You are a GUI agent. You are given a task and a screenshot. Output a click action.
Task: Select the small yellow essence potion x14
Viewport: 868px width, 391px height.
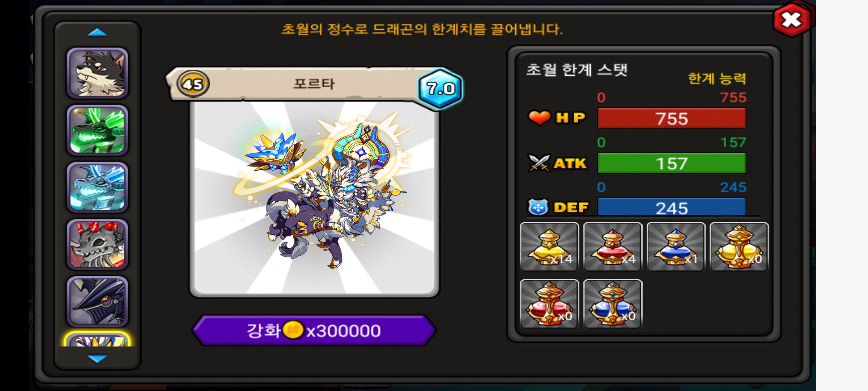point(549,247)
